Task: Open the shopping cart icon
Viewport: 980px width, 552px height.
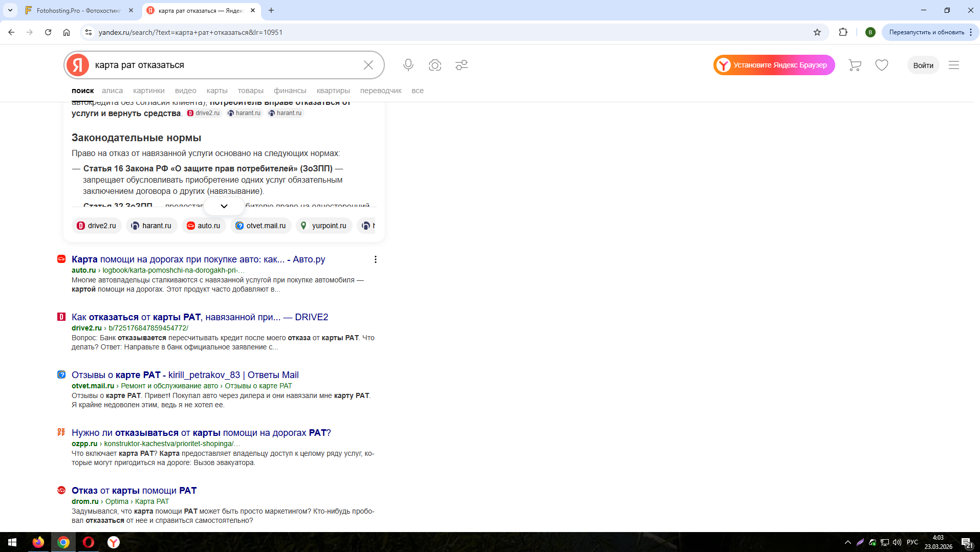Action: pyautogui.click(x=855, y=65)
